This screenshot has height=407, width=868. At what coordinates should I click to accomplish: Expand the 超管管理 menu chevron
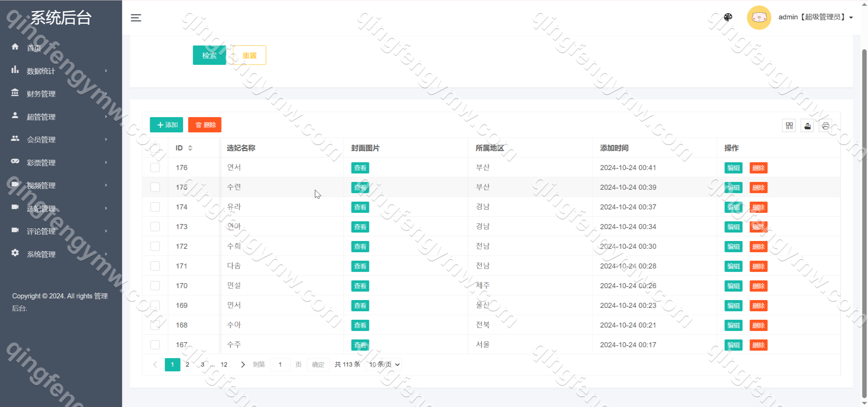click(106, 116)
